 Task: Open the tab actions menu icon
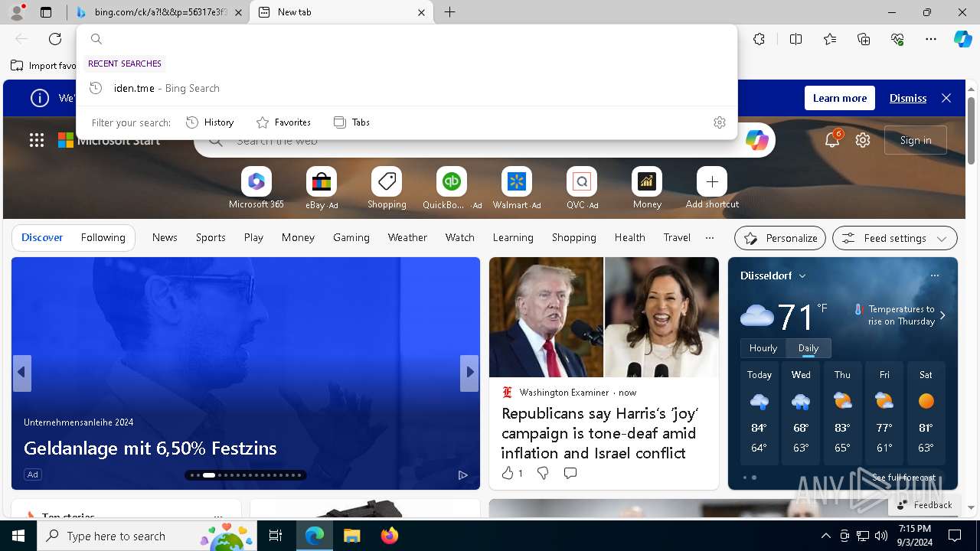[x=46, y=12]
